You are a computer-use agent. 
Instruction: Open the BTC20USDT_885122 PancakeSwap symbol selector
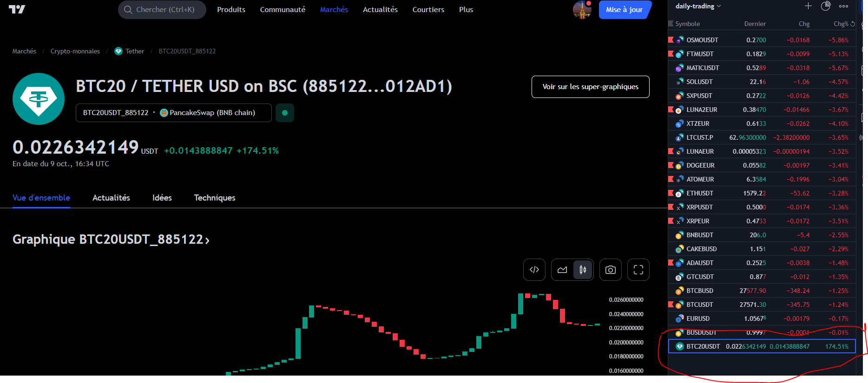[x=173, y=113]
